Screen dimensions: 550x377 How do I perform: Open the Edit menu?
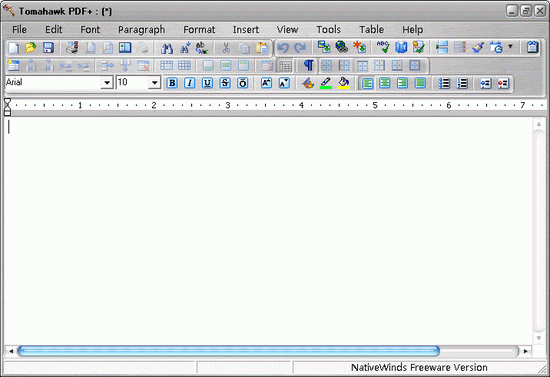click(x=54, y=30)
